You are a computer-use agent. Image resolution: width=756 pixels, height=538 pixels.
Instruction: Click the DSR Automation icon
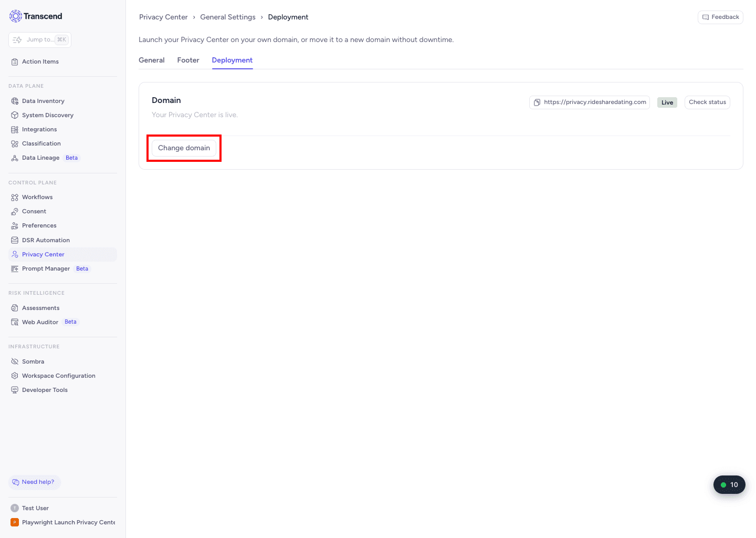point(15,240)
